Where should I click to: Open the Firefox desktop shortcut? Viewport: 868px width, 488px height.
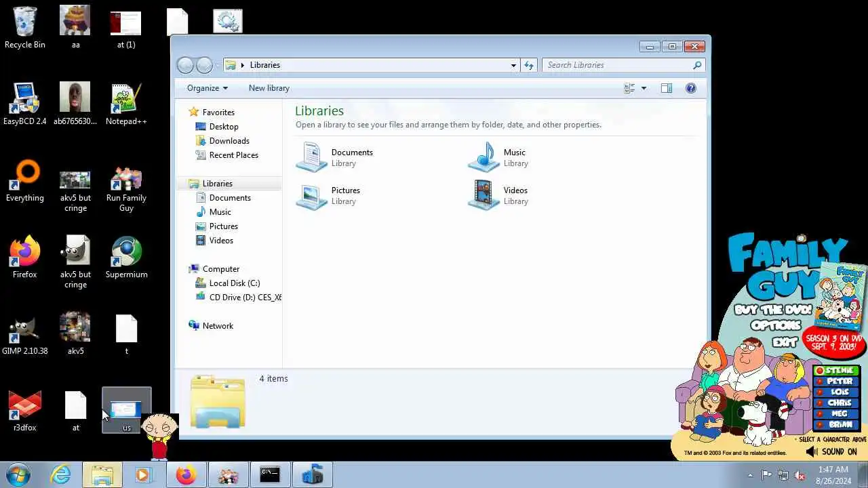pyautogui.click(x=25, y=257)
